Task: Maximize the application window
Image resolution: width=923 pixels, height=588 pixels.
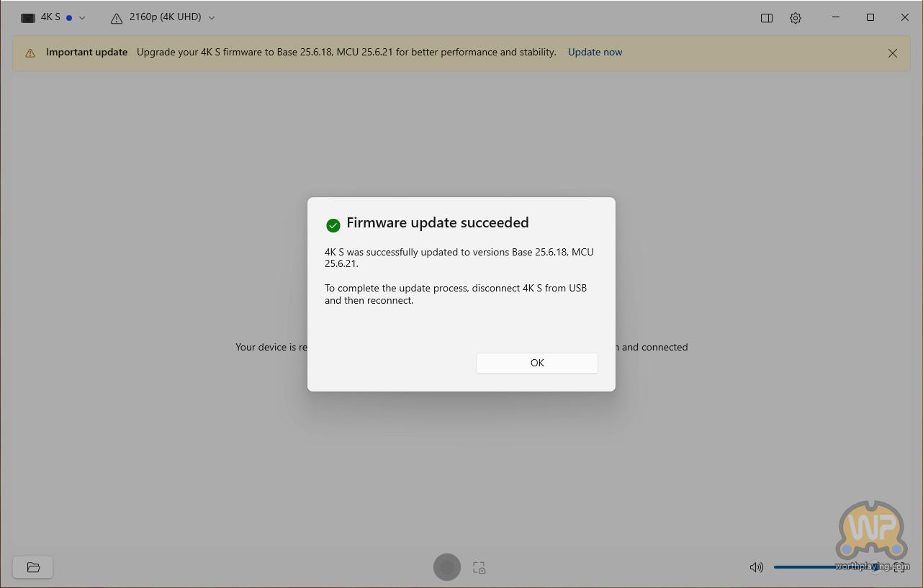Action: pos(870,17)
